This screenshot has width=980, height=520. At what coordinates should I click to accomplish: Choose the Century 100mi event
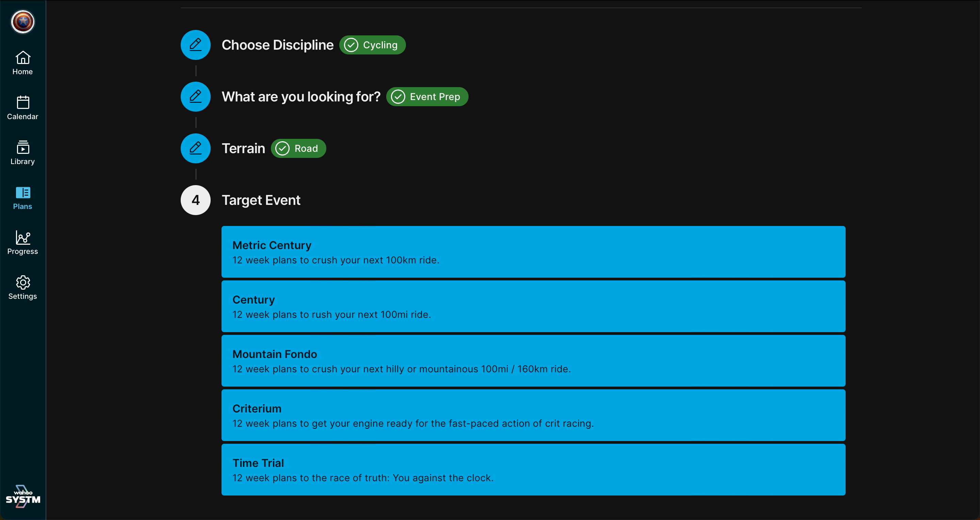click(x=533, y=306)
